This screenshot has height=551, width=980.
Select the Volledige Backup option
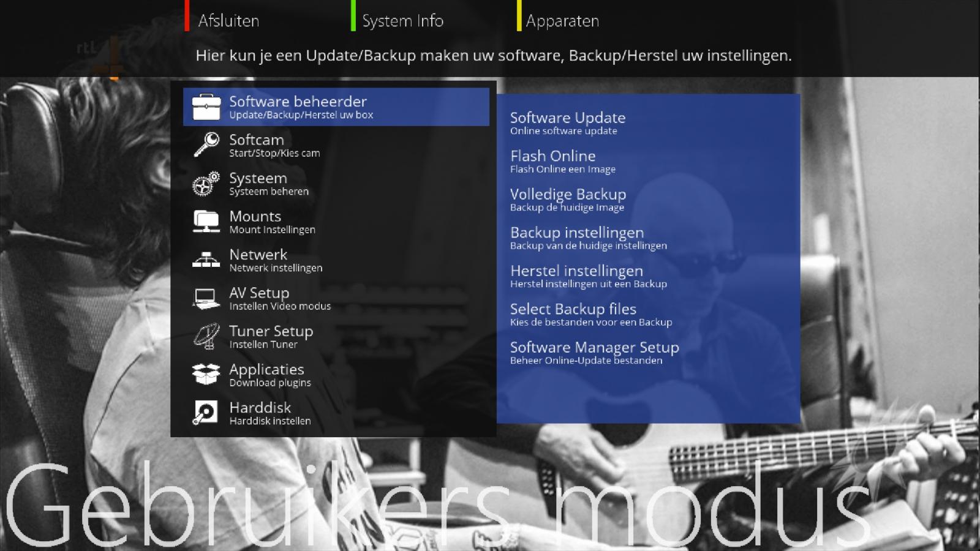coord(568,194)
